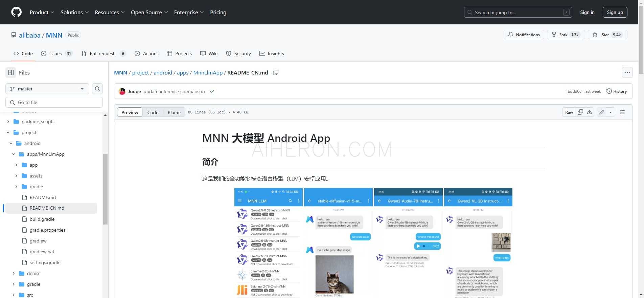
Task: Click the edit pencil icon
Action: (601, 112)
